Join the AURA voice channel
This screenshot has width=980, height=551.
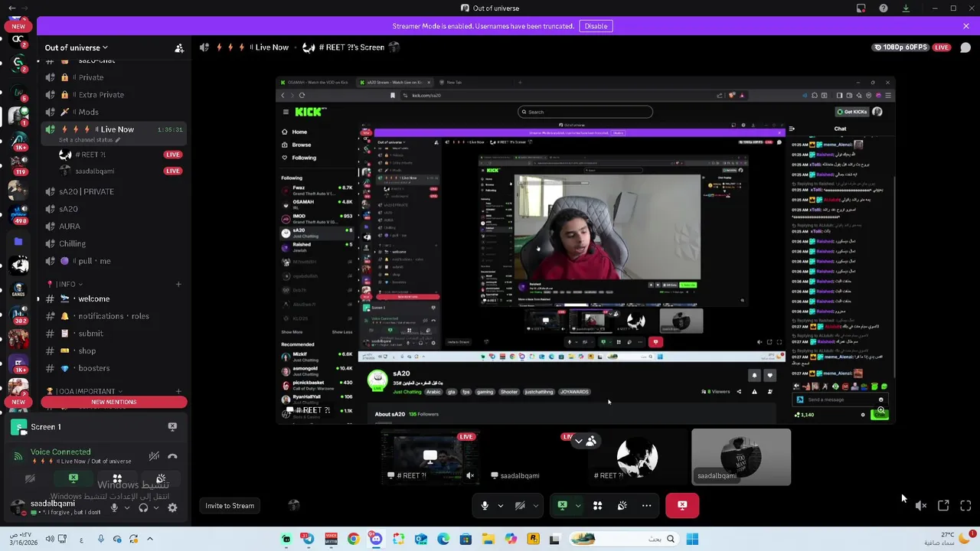(x=115, y=227)
